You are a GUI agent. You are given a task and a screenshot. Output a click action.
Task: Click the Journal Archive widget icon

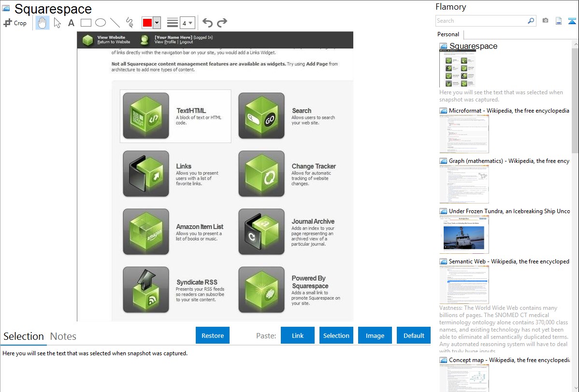pyautogui.click(x=261, y=232)
